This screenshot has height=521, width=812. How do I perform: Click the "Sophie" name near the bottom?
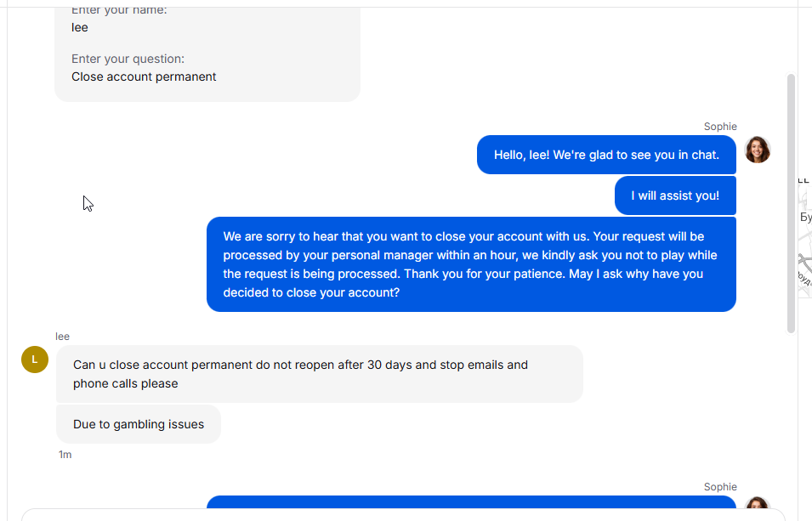(720, 487)
